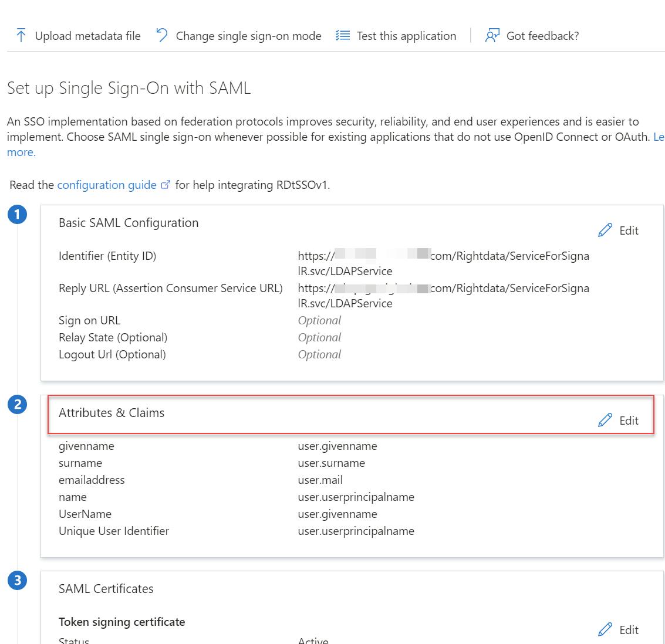Image resolution: width=665 pixels, height=644 pixels.
Task: Select the emailaddress claim name
Action: pos(92,480)
